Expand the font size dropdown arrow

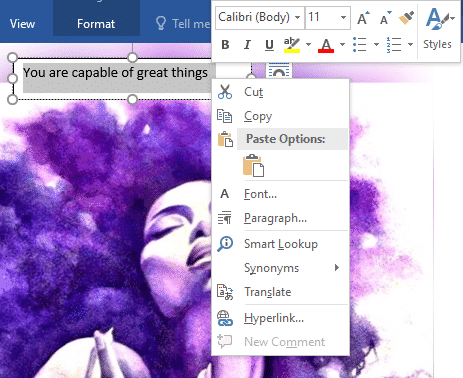343,17
